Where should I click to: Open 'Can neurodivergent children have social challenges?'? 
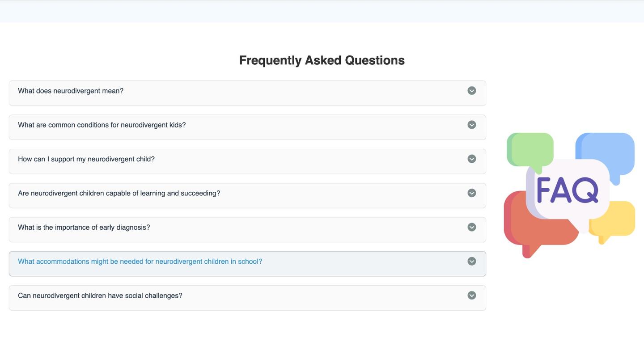(100, 295)
